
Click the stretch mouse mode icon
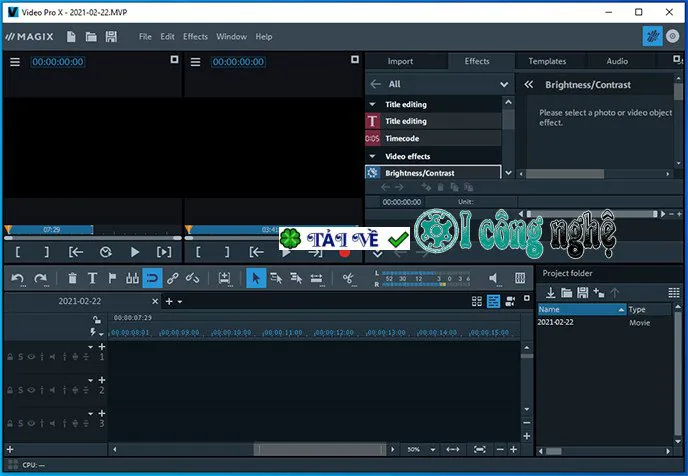coord(316,278)
